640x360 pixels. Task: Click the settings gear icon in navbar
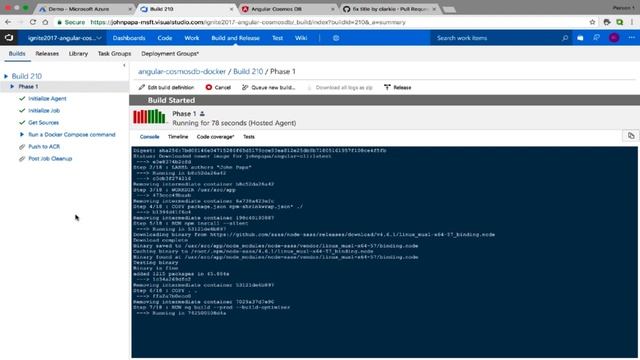coord(336,38)
